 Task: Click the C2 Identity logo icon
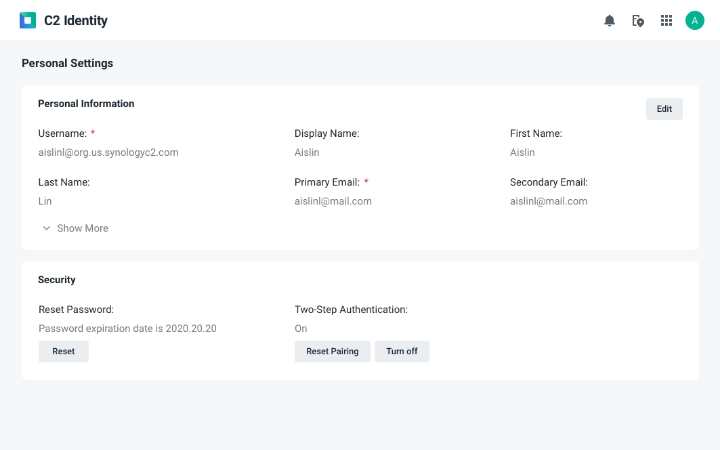(x=28, y=20)
